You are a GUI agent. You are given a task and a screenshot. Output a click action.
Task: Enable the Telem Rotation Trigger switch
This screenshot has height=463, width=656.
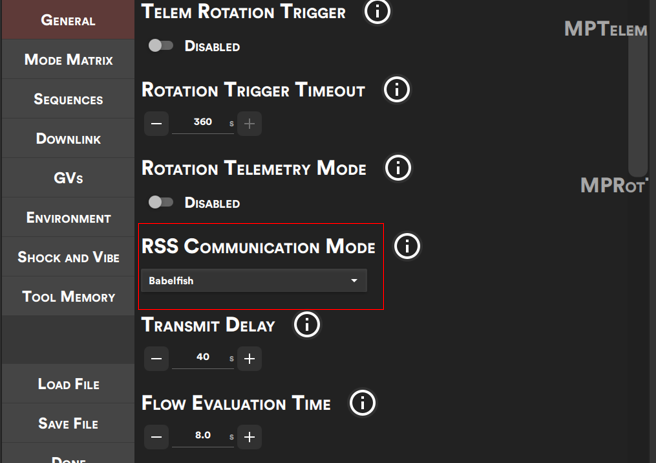(160, 46)
